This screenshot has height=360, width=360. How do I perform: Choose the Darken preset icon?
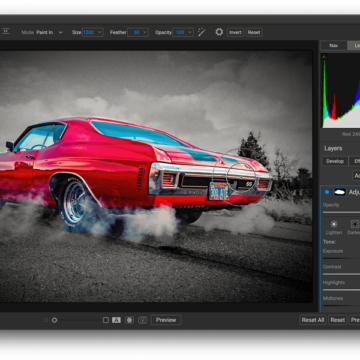pyautogui.click(x=355, y=224)
